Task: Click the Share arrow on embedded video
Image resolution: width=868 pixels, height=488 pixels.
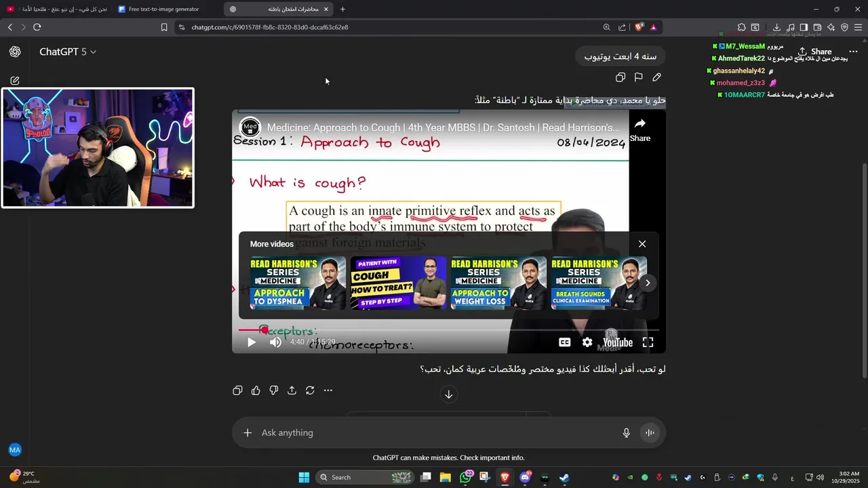Action: [639, 129]
